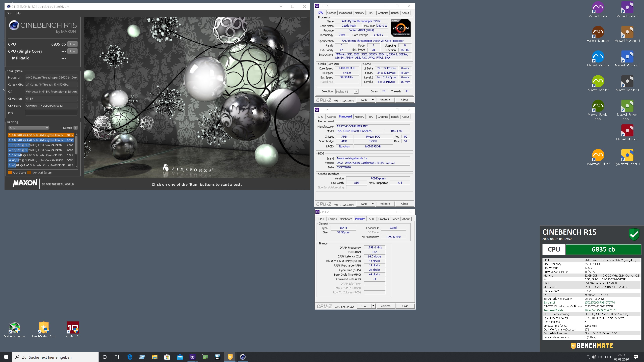Open Socket #1 selection dropdown in CPU-Z

coord(346,92)
